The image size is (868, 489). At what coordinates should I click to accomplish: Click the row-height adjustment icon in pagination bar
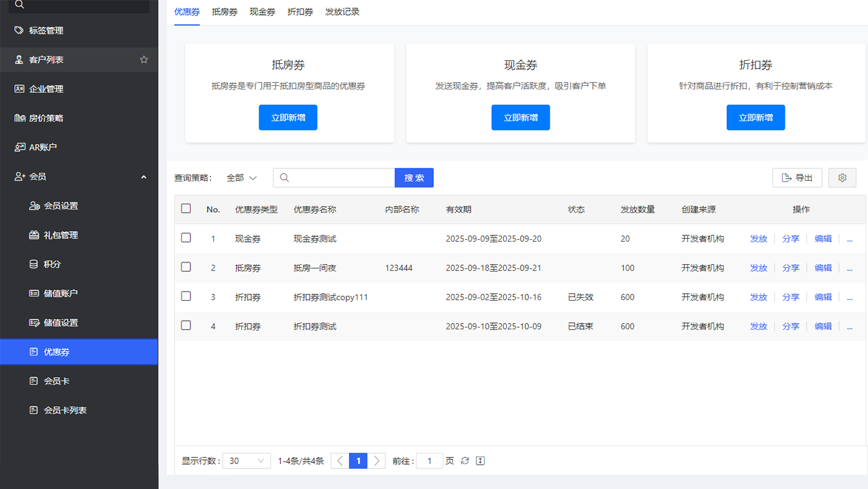480,460
